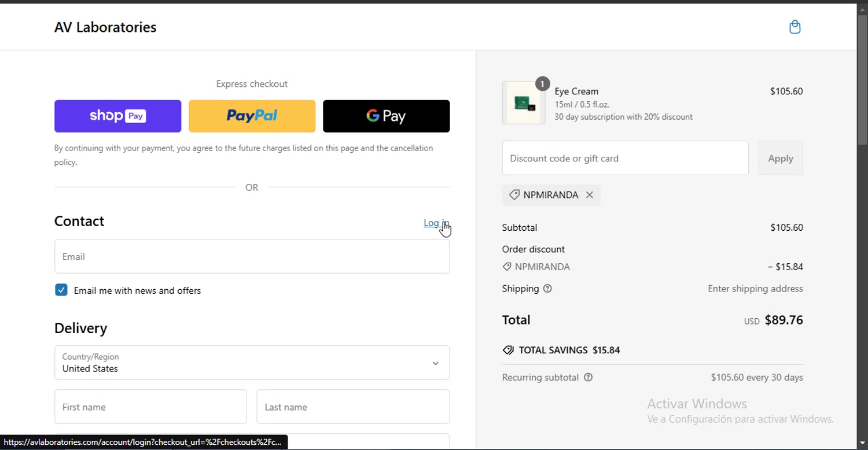868x450 pixels.
Task: Click the Log in link
Action: coord(436,223)
